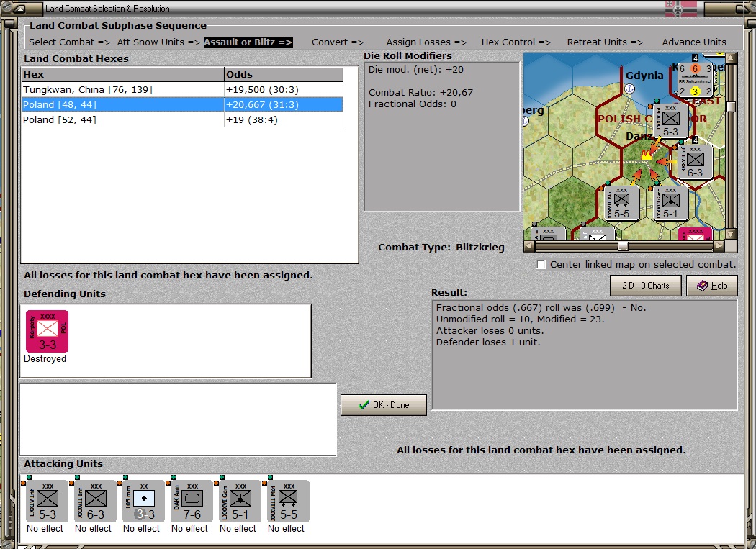756x549 pixels.
Task: Click the mini map scroll down arrow
Action: tap(731, 235)
